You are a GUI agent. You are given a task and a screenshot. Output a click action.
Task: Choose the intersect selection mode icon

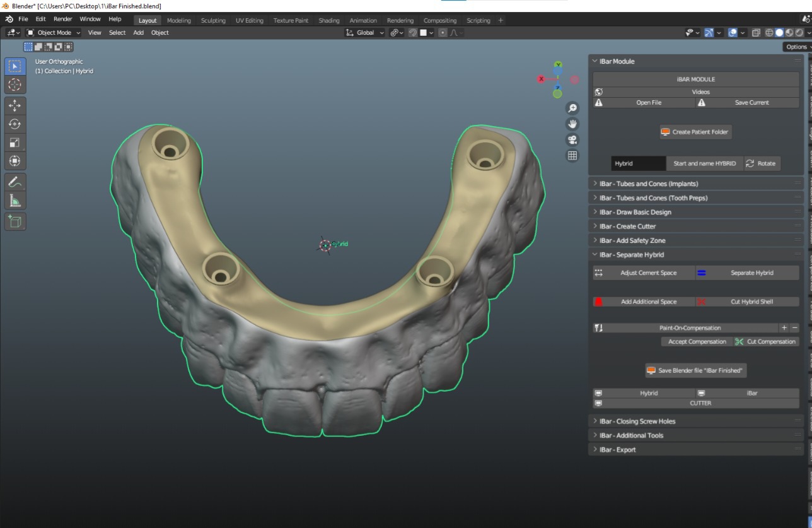coord(69,46)
